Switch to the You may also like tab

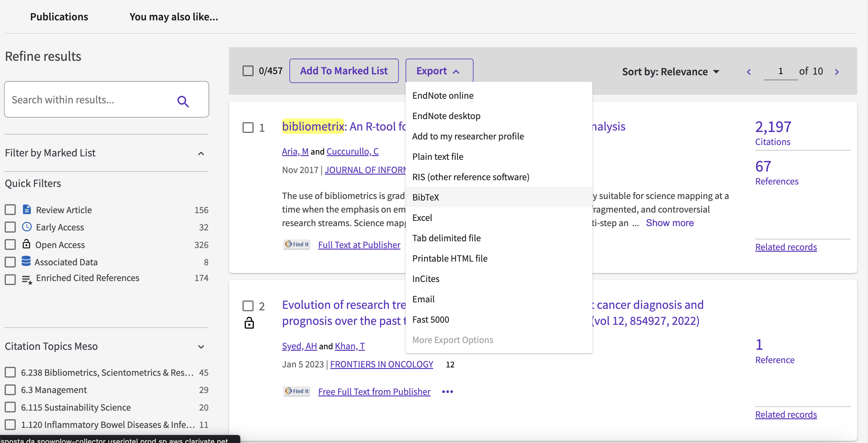174,16
